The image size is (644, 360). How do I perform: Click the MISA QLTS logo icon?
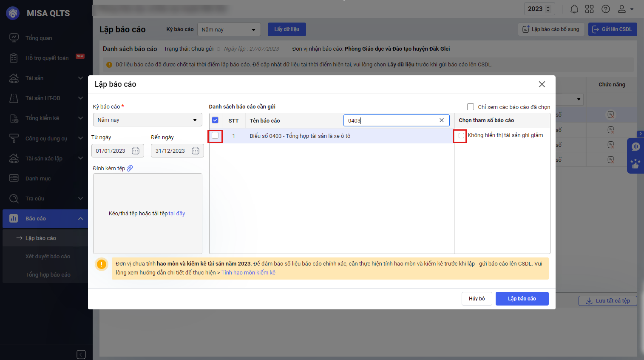13,13
